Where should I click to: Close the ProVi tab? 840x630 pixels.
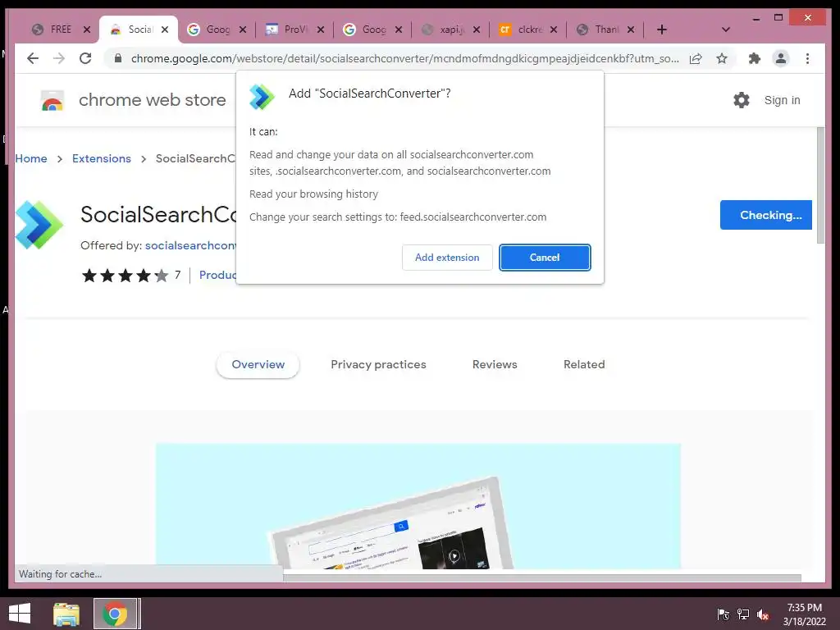[x=321, y=30]
